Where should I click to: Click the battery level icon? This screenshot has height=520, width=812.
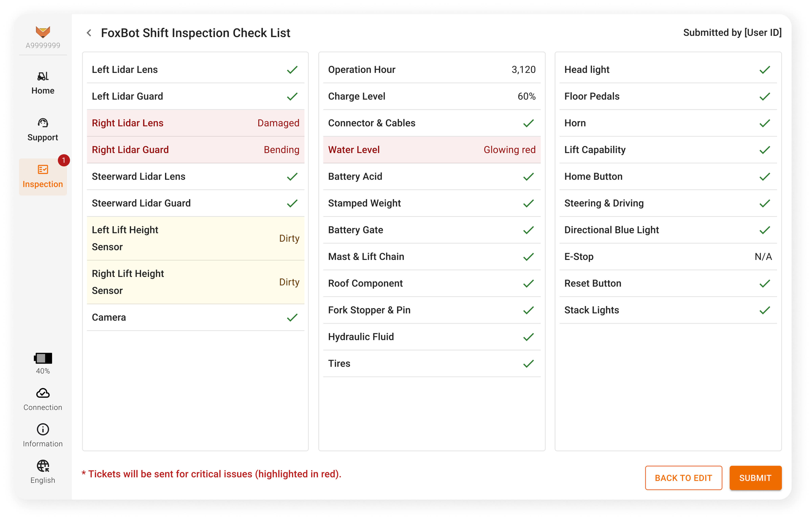pos(43,358)
